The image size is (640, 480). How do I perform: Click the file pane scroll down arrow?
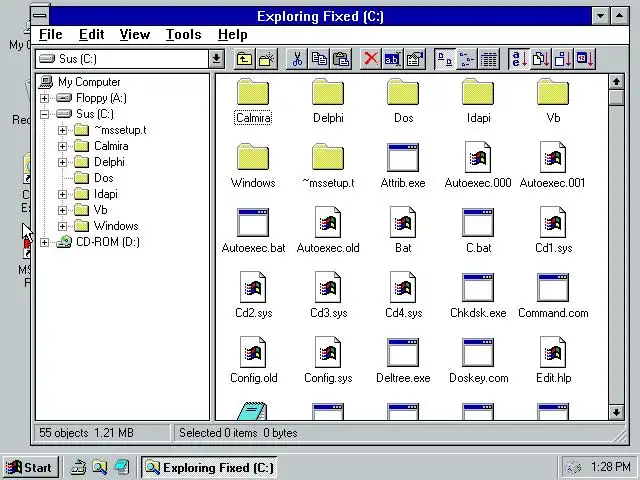(616, 412)
